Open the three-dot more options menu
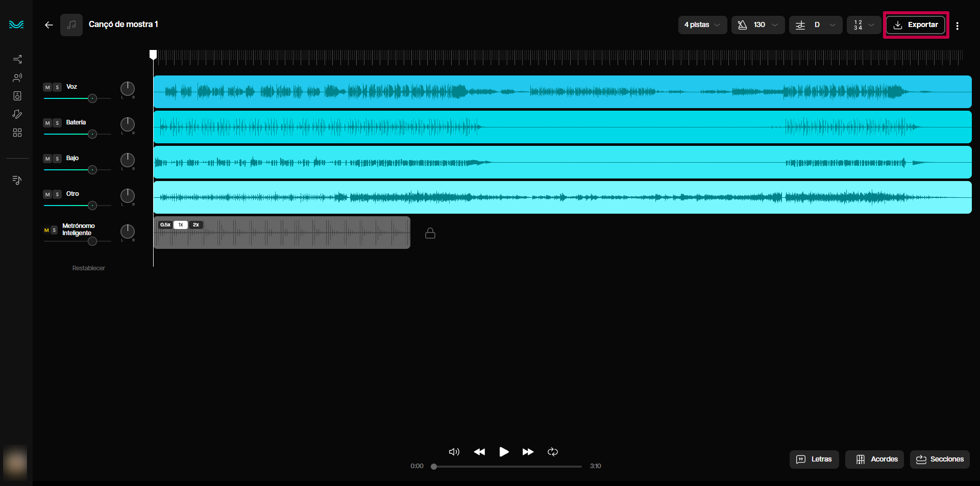Image resolution: width=980 pixels, height=486 pixels. pyautogui.click(x=957, y=25)
